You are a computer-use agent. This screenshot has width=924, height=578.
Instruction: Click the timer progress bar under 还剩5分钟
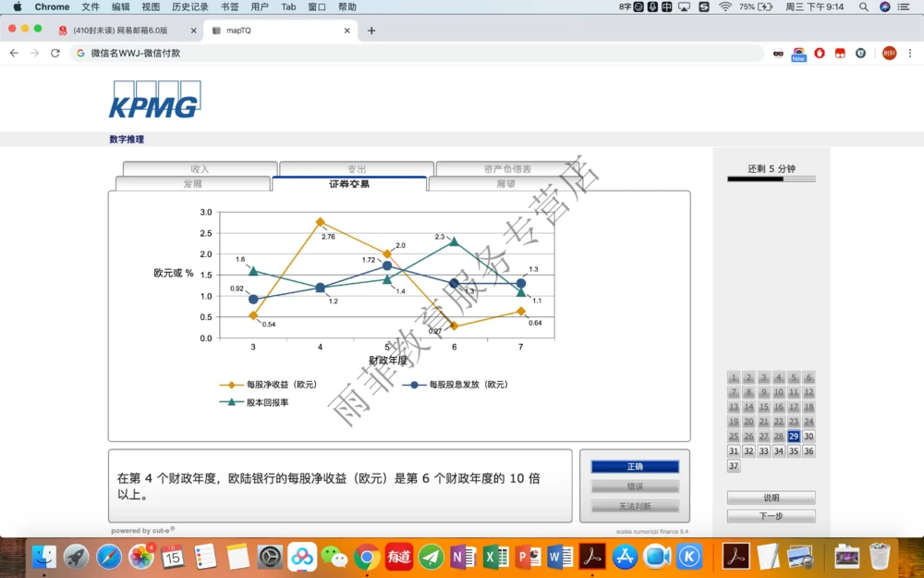(x=772, y=179)
